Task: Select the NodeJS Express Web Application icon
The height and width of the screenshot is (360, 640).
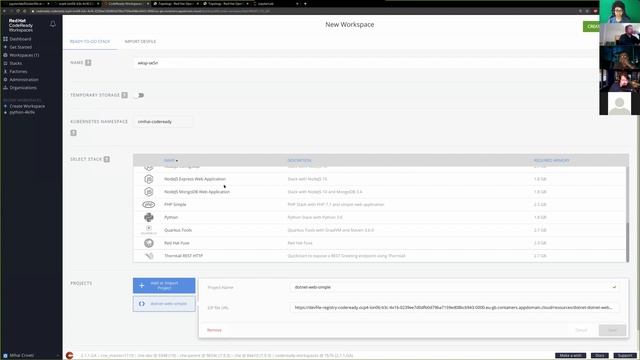Action: coord(149,179)
